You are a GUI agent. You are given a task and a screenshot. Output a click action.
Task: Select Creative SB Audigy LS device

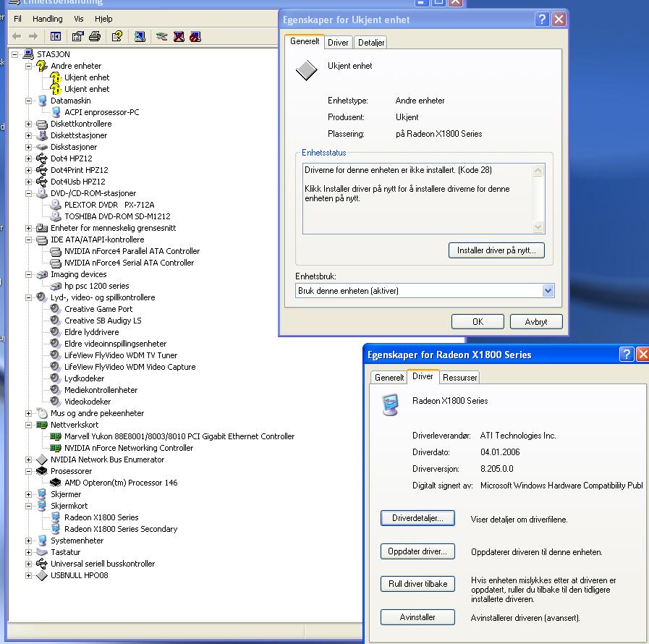pos(103,321)
